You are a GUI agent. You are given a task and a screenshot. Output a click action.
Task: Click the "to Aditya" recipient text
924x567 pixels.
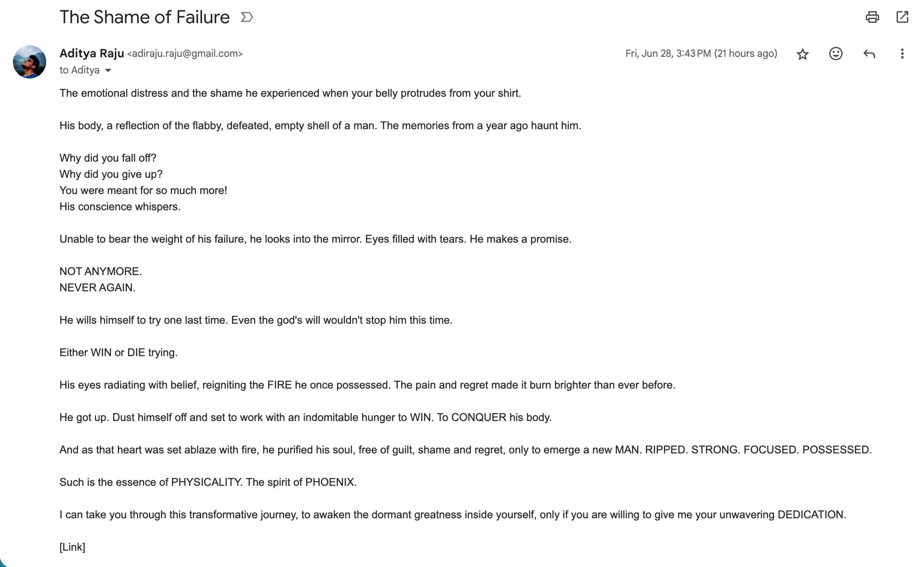pyautogui.click(x=79, y=70)
